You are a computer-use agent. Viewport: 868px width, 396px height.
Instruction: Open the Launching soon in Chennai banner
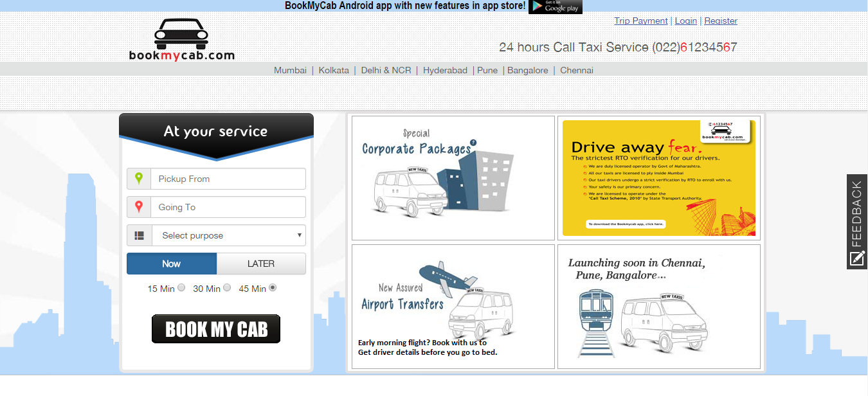point(659,307)
